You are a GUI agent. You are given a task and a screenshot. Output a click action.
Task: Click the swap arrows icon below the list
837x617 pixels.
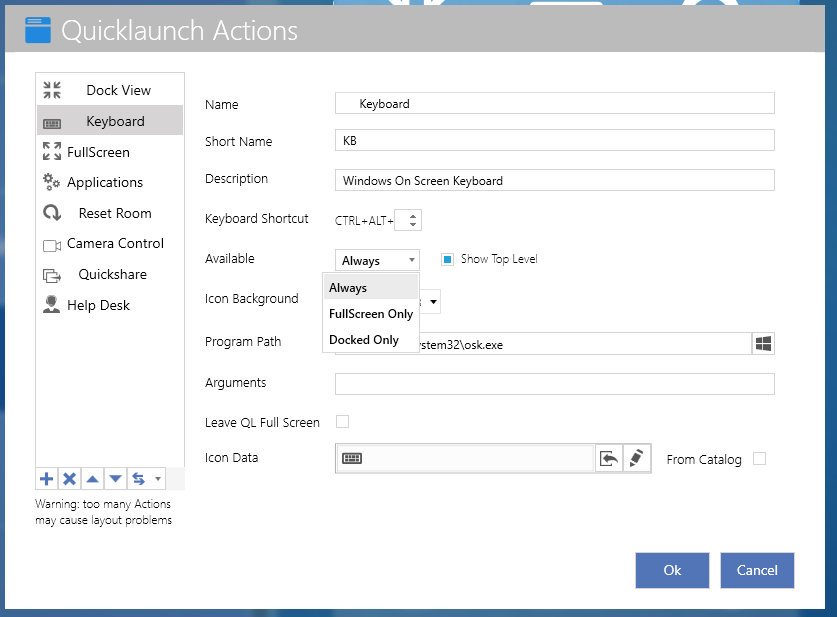click(x=138, y=479)
